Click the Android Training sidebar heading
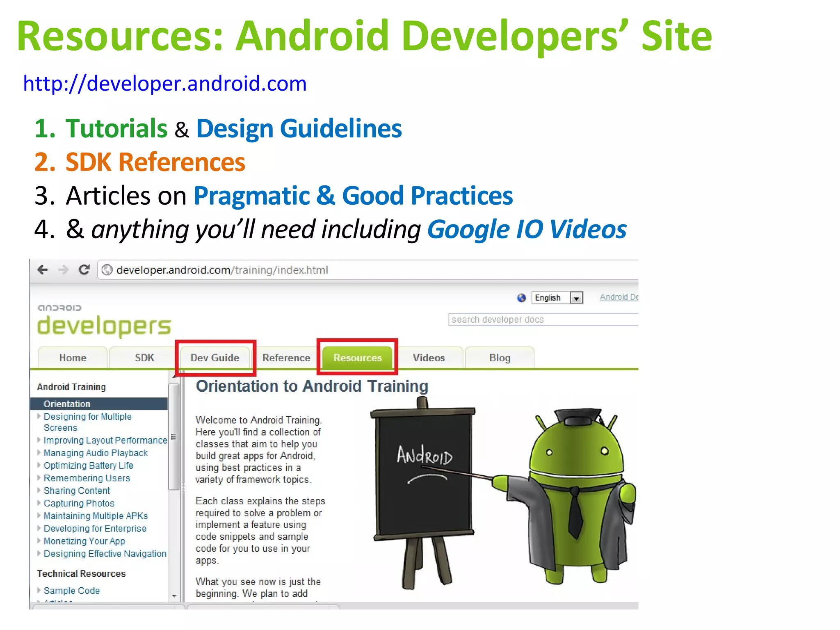840x630 pixels. [71, 387]
